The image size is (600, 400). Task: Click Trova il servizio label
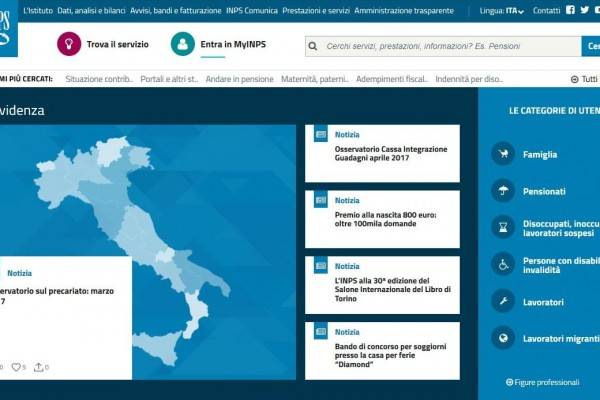pos(117,44)
